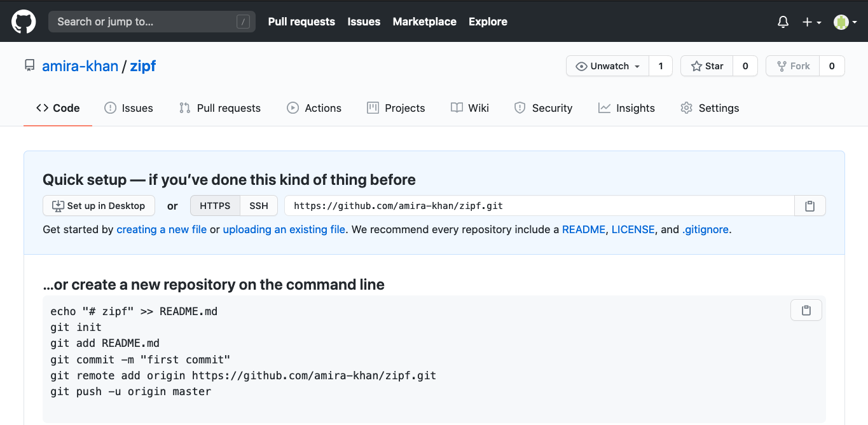Screen dimensions: 868x425
Task: Focus the Search or jump to field
Action: [152, 22]
